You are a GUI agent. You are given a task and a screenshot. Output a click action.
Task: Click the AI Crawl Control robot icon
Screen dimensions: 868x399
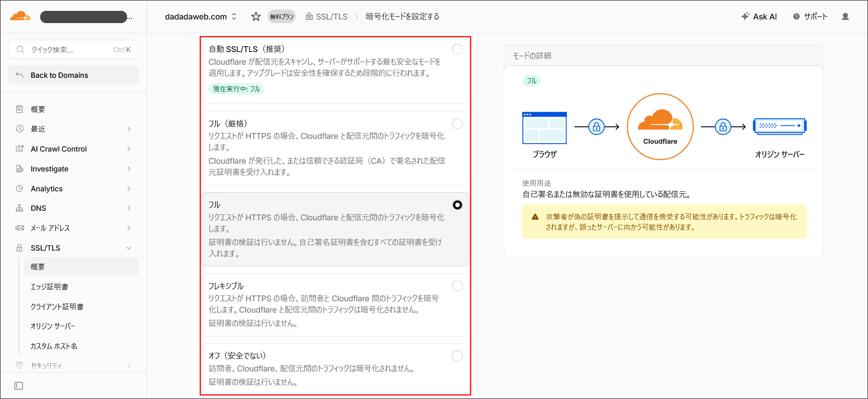(19, 148)
